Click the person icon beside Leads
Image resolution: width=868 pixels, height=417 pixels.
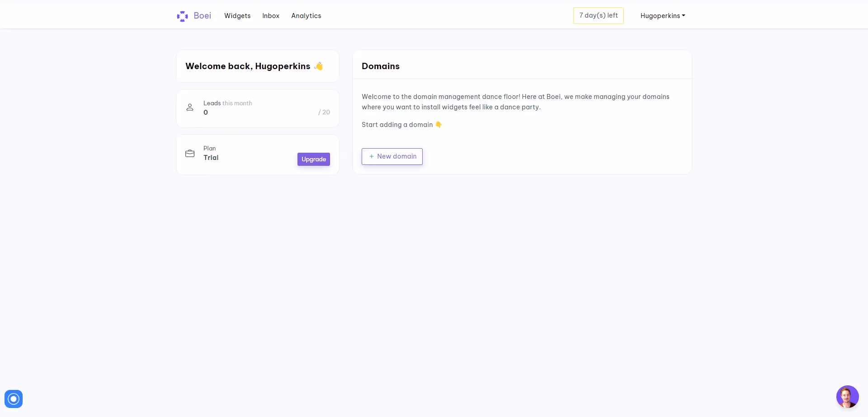point(190,108)
